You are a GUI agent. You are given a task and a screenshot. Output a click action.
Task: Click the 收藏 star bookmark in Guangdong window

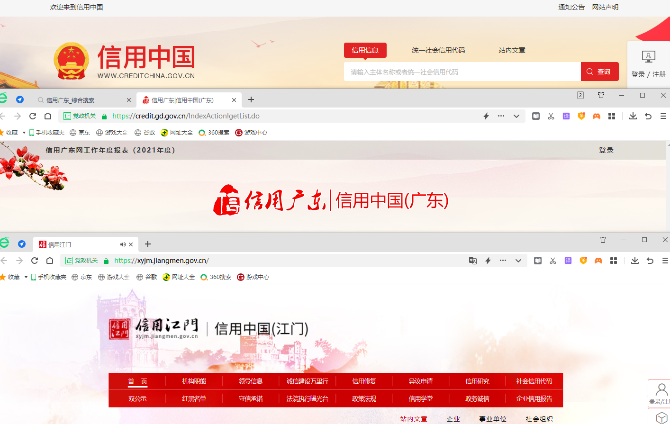(9, 132)
